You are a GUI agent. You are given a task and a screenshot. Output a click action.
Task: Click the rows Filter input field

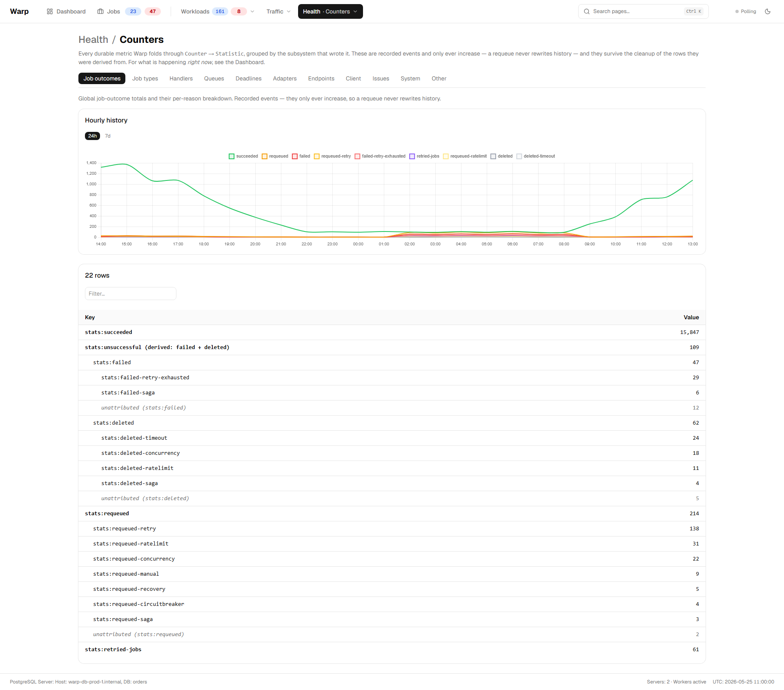tap(131, 294)
